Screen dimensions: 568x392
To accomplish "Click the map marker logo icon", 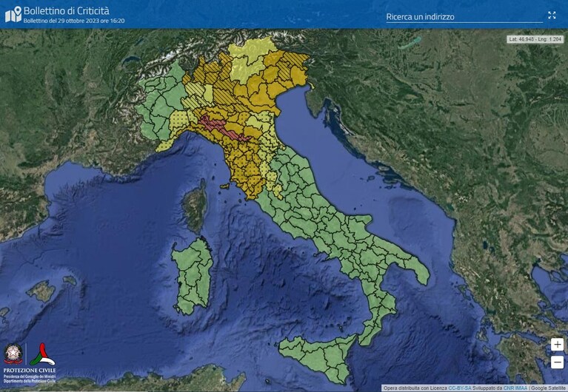I will [x=13, y=14].
